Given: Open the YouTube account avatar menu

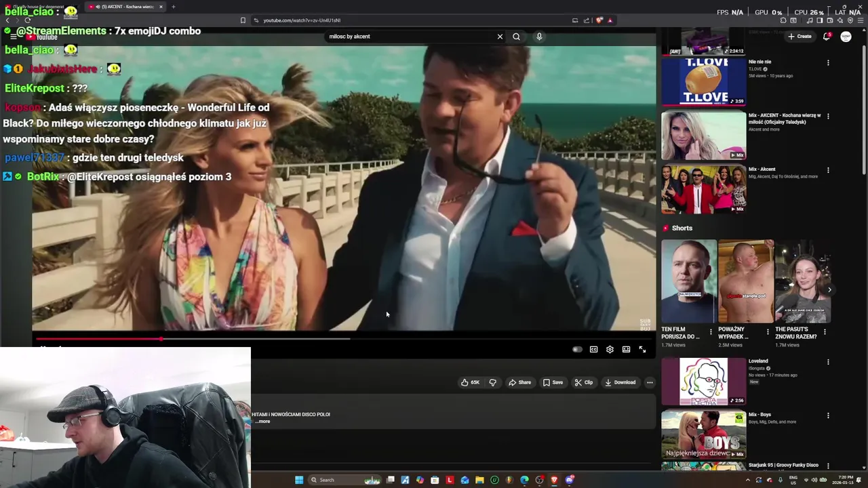Looking at the screenshot, I should coord(846,37).
